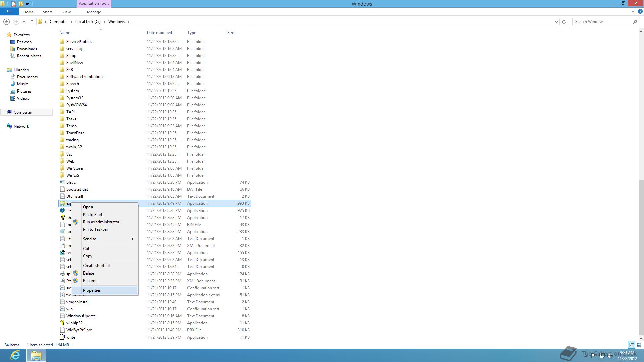Screen dimensions: 644x362
Task: Choose Properties in the context menu
Action: [x=105, y=290]
